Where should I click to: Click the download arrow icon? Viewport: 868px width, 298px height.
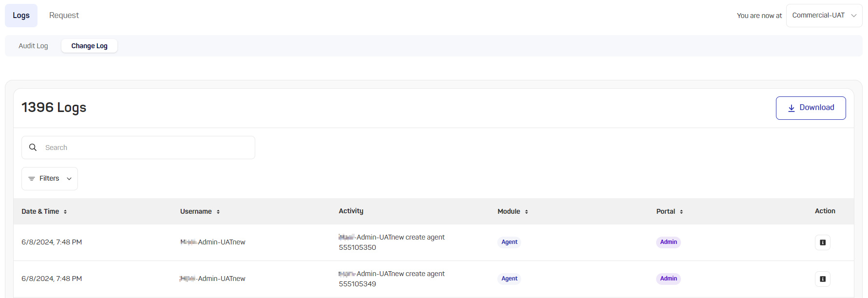(x=792, y=108)
